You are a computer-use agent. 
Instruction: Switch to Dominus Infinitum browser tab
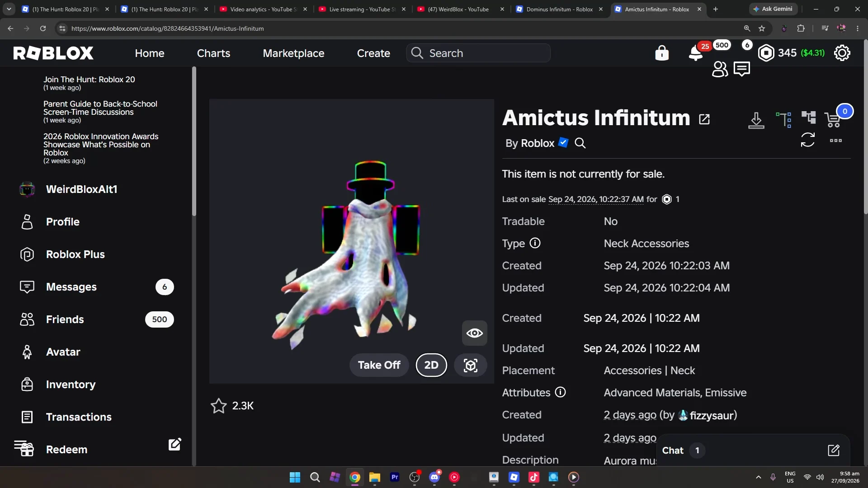click(x=559, y=9)
